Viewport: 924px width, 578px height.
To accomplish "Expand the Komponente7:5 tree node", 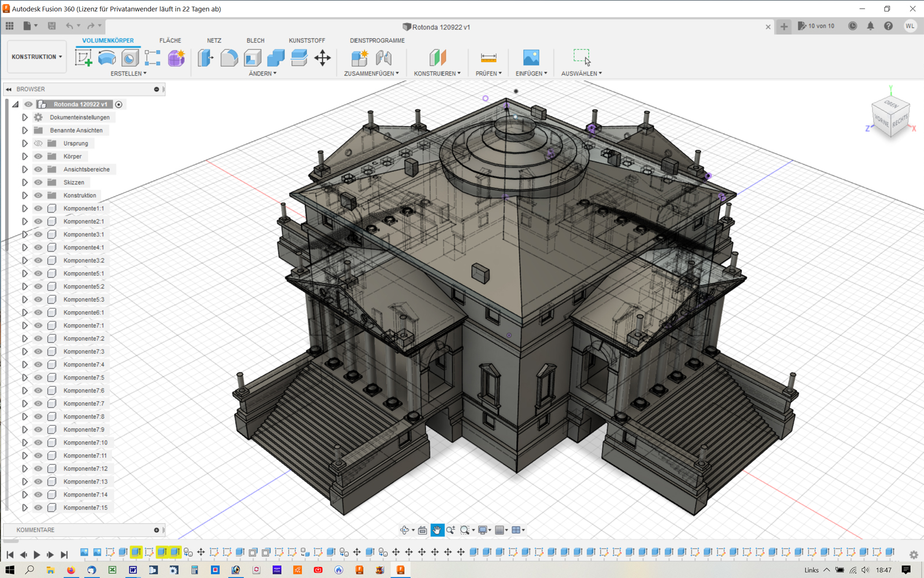I will click(x=25, y=378).
